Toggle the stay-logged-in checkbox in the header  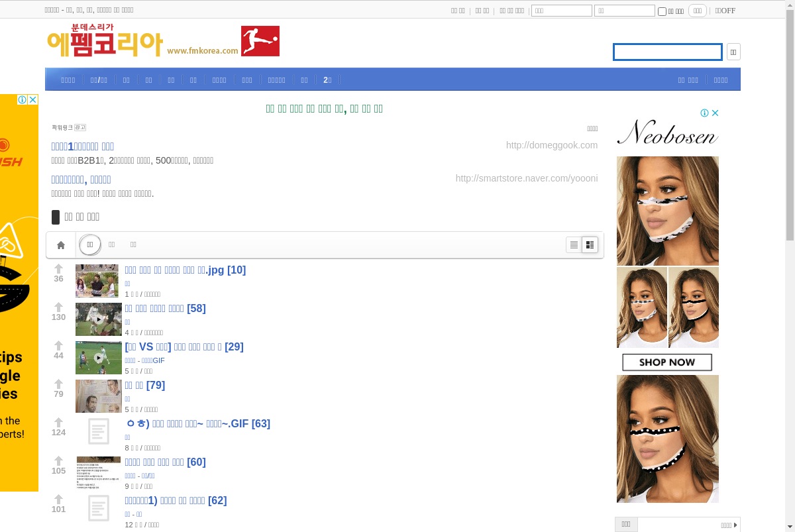click(x=662, y=11)
